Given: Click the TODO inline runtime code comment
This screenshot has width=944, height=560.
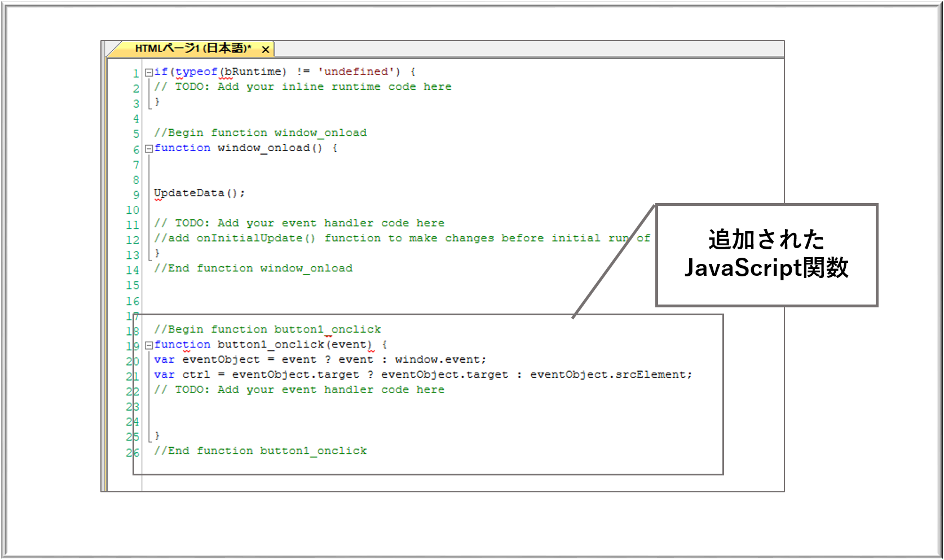Looking at the screenshot, I should (302, 87).
